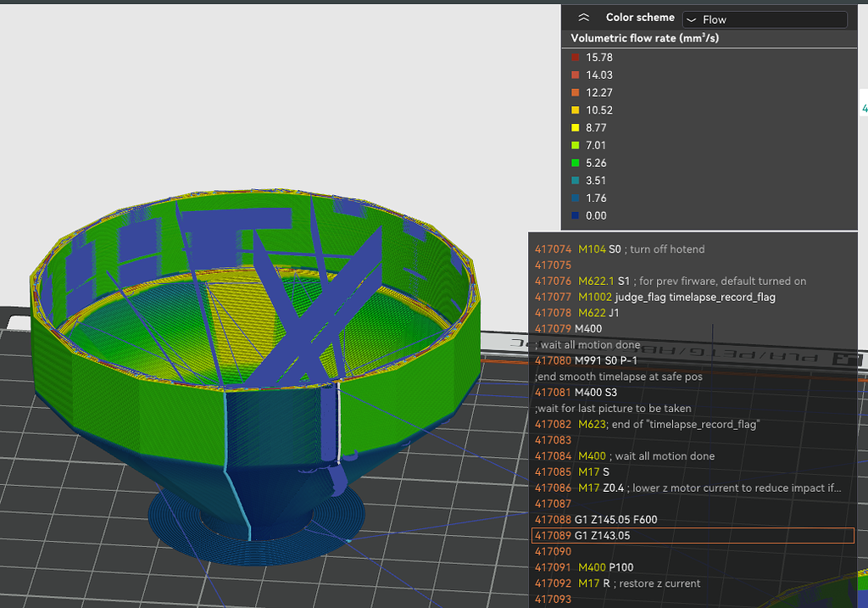Select the 'Volumetric flow rate (mm³/s)' heading

(644, 38)
